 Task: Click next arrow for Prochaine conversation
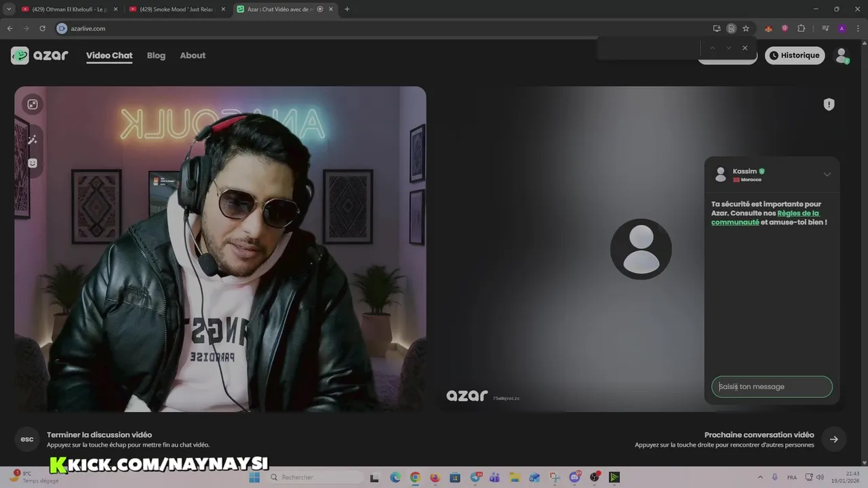(833, 439)
